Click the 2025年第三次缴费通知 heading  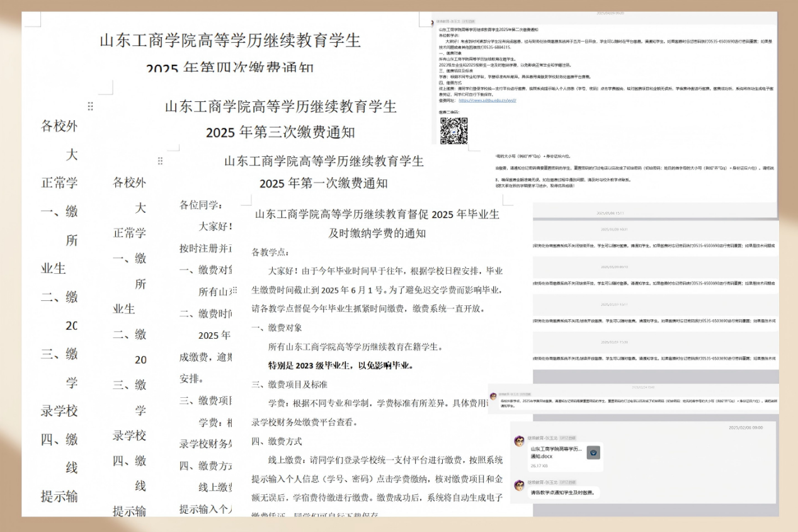(280, 133)
